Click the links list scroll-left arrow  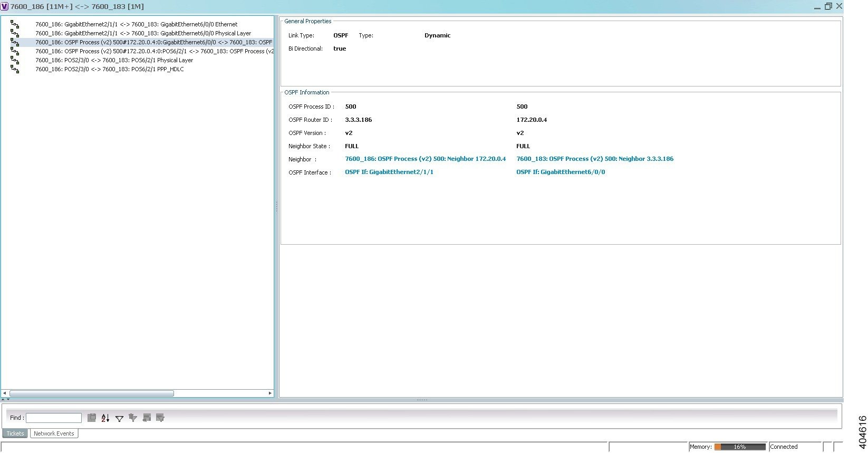coord(5,393)
